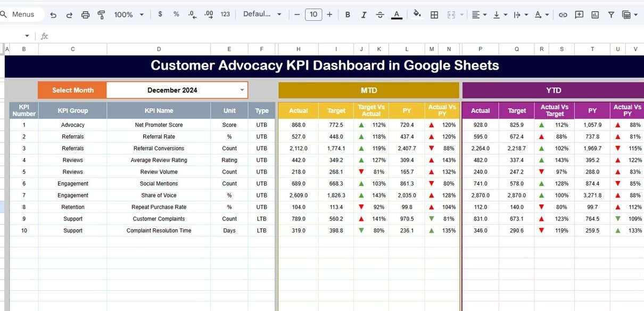Expand the 100% zoom dropdown
644x311 pixels.
pyautogui.click(x=129, y=15)
